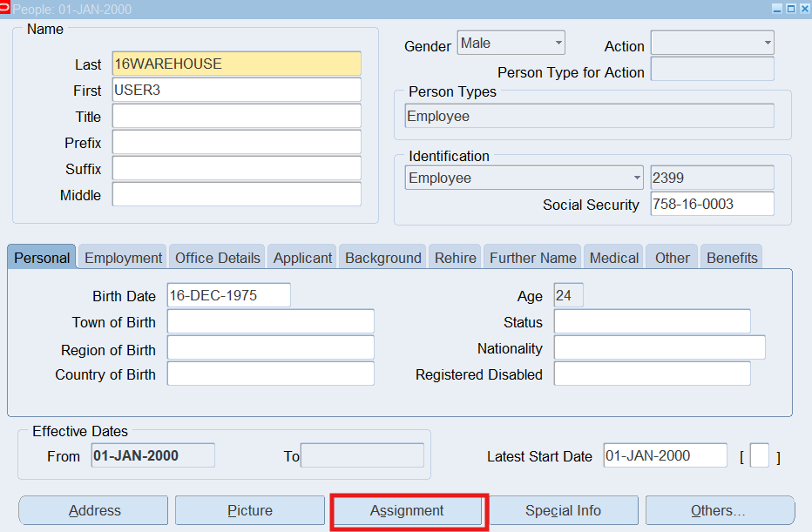Focus the Social Security field
Image resolution: width=812 pixels, height=532 pixels.
point(712,205)
